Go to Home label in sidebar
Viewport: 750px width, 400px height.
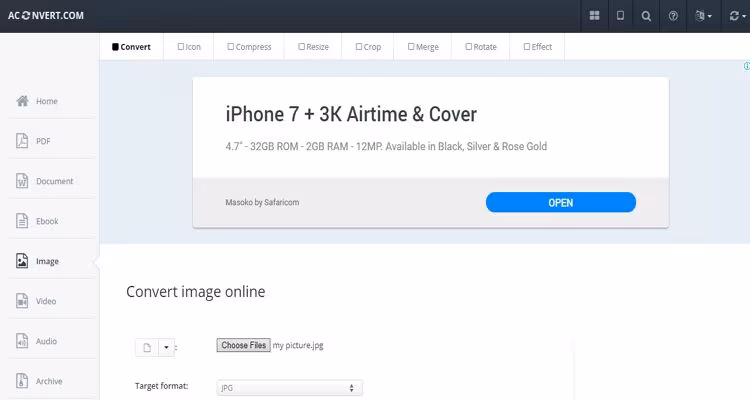(x=47, y=101)
